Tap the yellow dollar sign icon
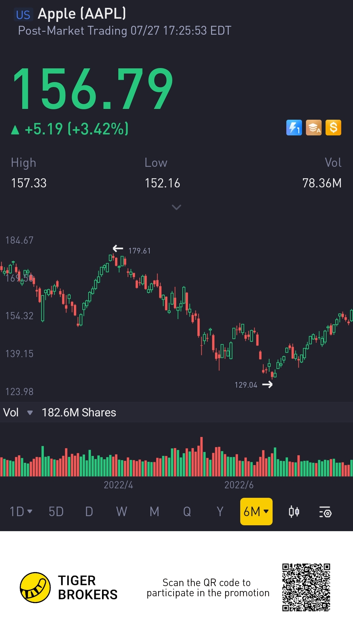Viewport: 353px width, 644px height. coord(333,128)
